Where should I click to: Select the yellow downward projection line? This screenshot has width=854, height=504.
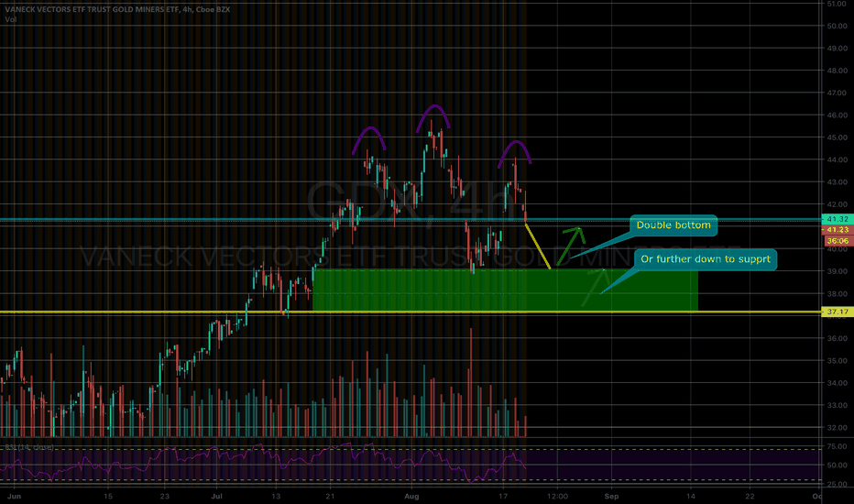click(538, 246)
